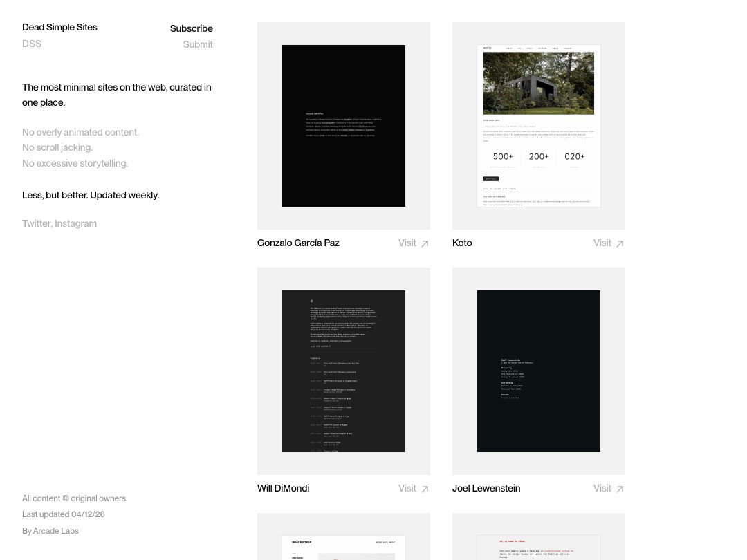
Task: Visit the Gonzalo García Paz website
Action: point(407,243)
